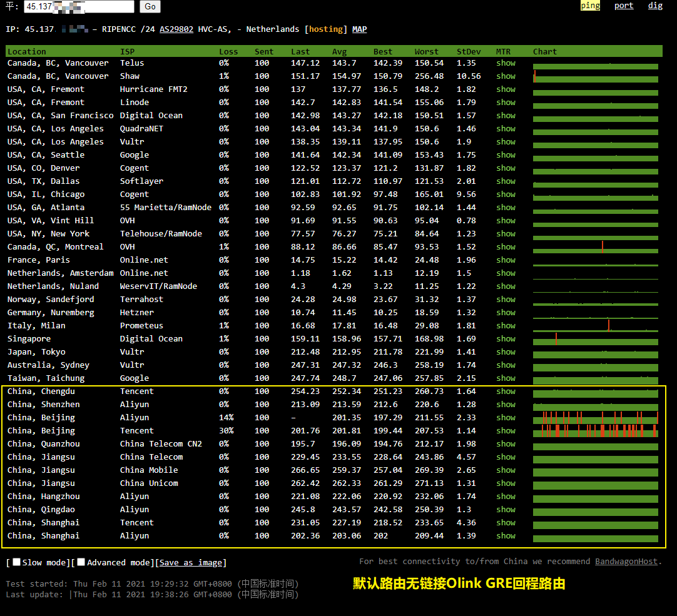Click the Beijing Aliyun latency chart
Viewport: 677px width, 616px height.
(x=596, y=417)
